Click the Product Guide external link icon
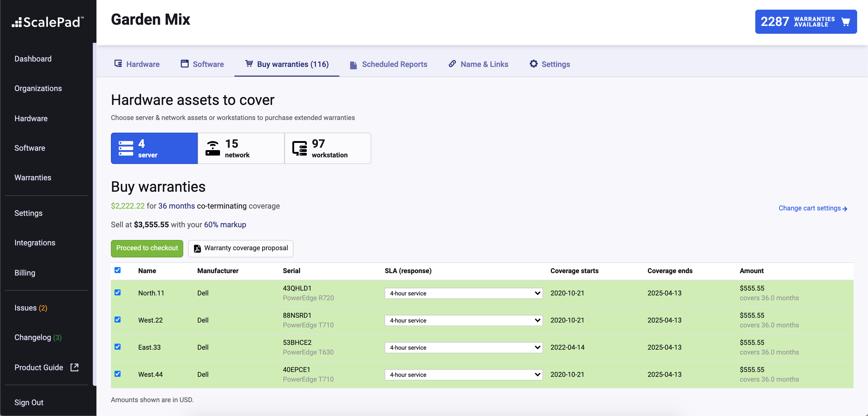868x416 pixels. pyautogui.click(x=74, y=367)
